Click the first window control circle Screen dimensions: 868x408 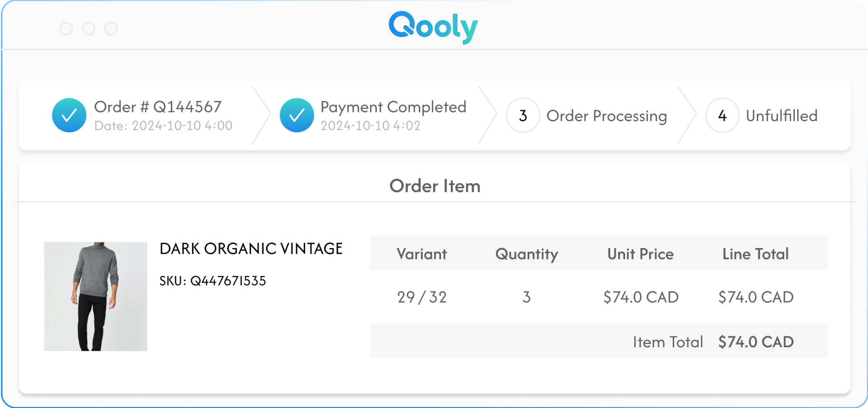pos(66,29)
